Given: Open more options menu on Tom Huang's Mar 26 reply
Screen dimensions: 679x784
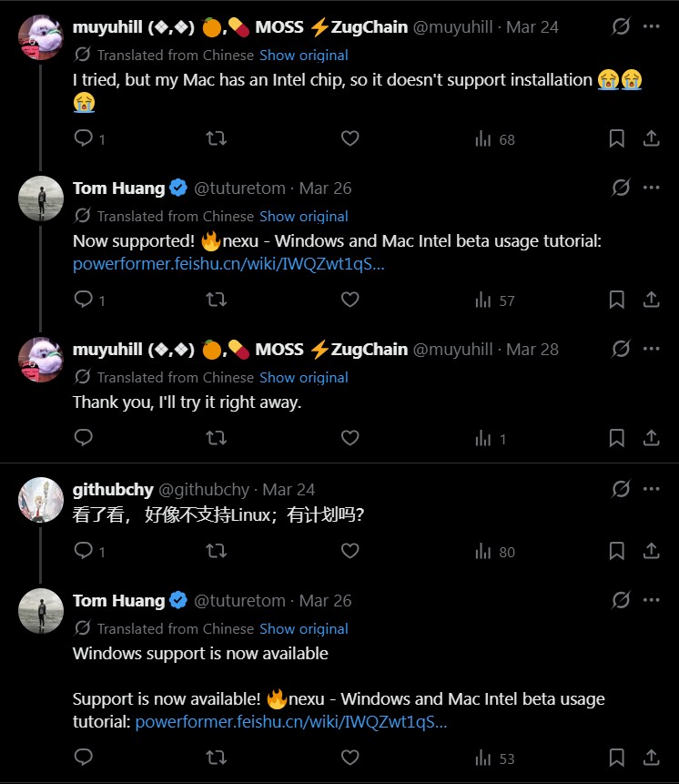Looking at the screenshot, I should tap(652, 188).
